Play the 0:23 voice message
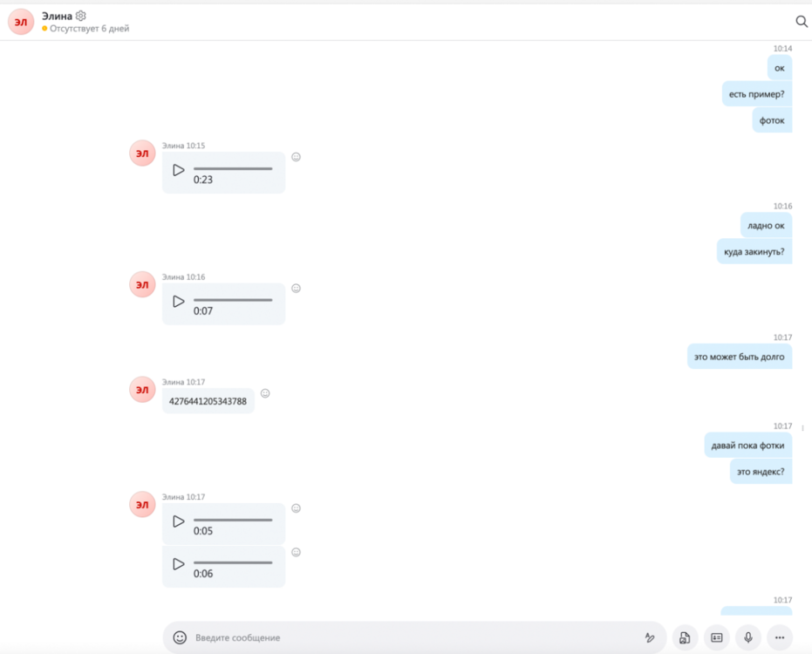The height and width of the screenshot is (654, 812). [179, 170]
